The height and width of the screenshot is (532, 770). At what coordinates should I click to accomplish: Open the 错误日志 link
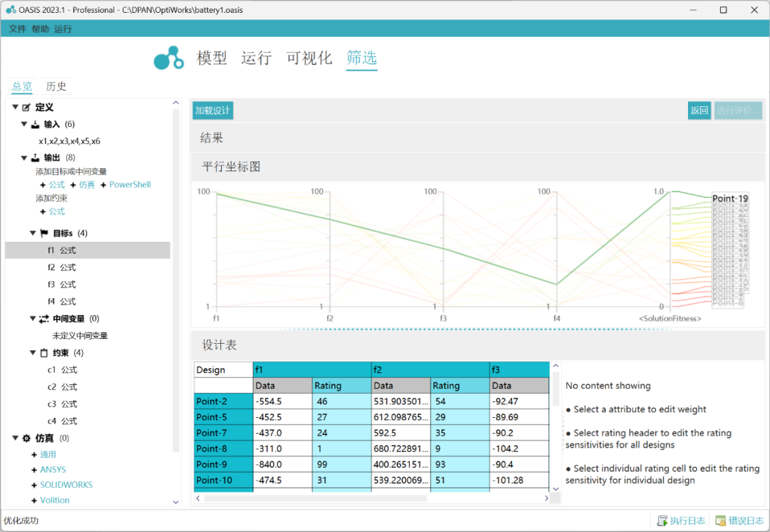pyautogui.click(x=746, y=521)
